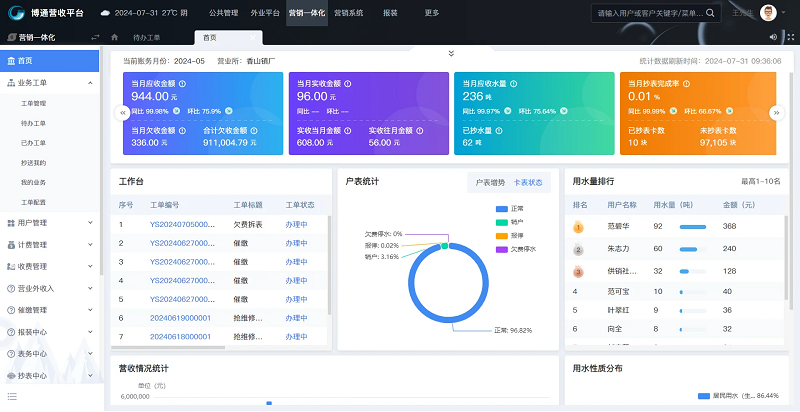
Task: Toggle the 正常 legend color swatch
Action: pyautogui.click(x=502, y=209)
